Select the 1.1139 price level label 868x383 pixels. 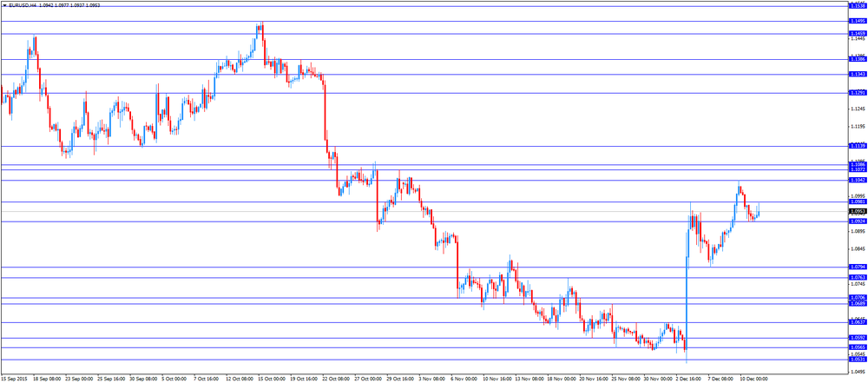click(858, 146)
